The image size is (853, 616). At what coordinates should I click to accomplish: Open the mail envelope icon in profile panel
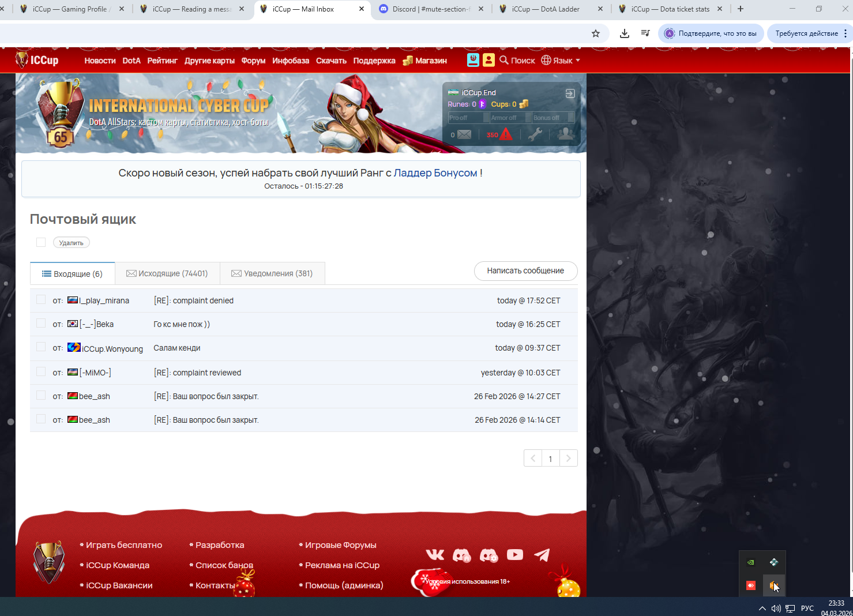464,134
